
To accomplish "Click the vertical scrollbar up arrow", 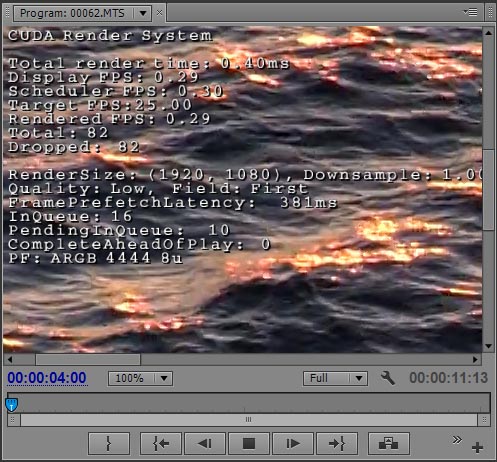I will pos(488,33).
